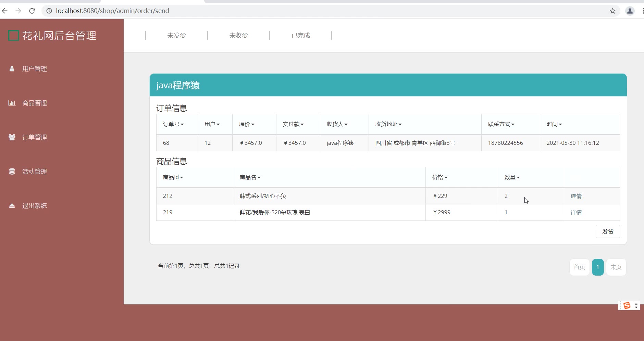Sort by 订单号 column dropdown
The width and height of the screenshot is (644, 341).
[173, 124]
